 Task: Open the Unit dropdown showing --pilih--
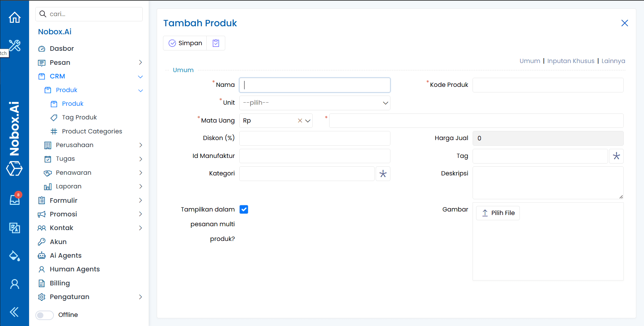click(314, 103)
